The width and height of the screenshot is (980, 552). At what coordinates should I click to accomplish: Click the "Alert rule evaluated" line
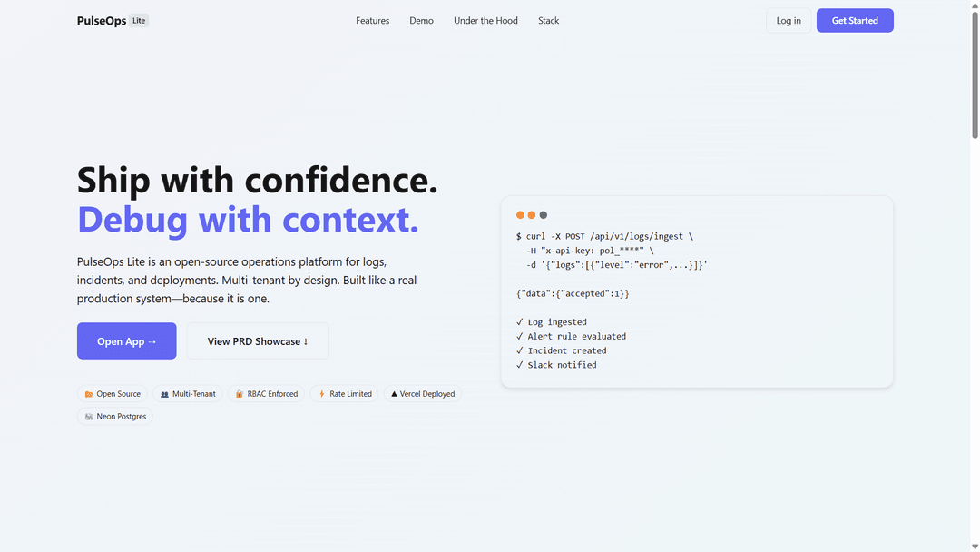pos(572,336)
